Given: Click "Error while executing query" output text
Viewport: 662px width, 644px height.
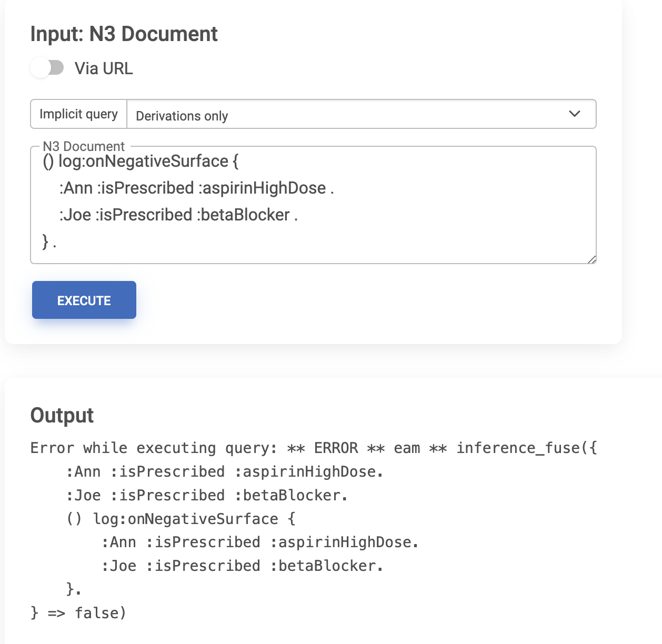Looking at the screenshot, I should [153, 448].
